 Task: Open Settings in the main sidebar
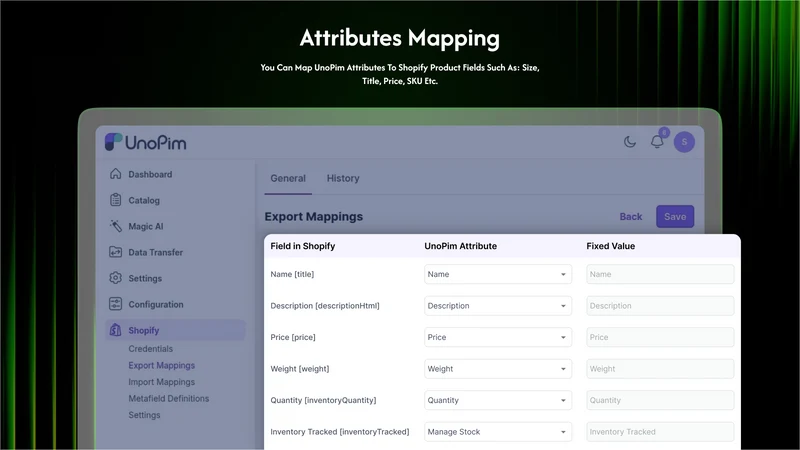click(145, 279)
